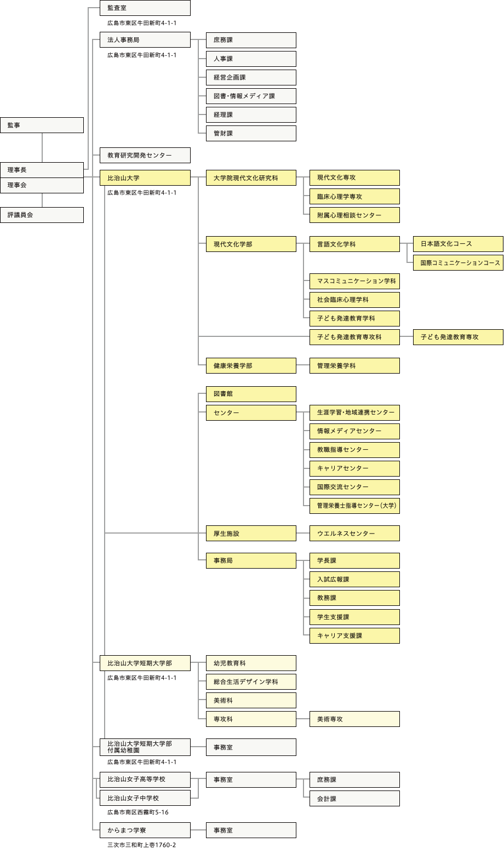Select the 比治山大学 box
Image resolution: width=504 pixels, height=848 pixels.
[145, 177]
